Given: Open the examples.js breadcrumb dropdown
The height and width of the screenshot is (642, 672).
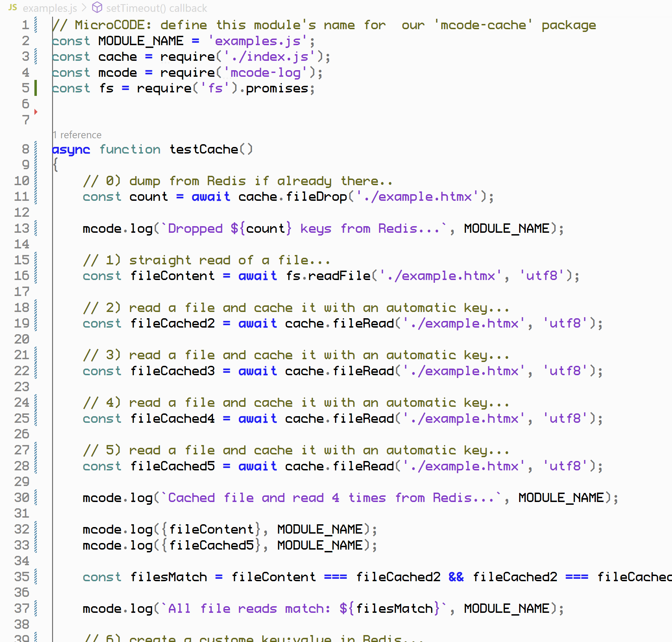Looking at the screenshot, I should point(50,8).
